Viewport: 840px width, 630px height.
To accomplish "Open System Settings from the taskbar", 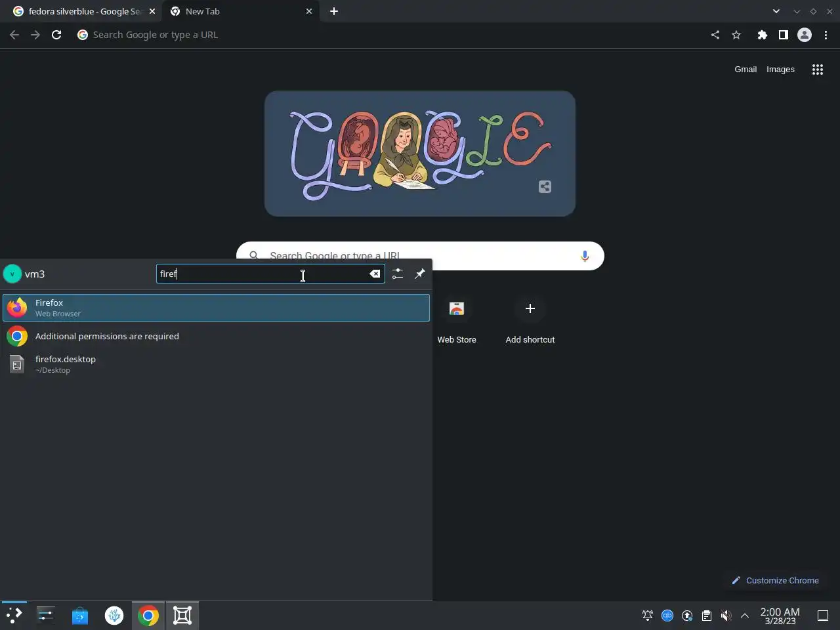I will tap(45, 615).
